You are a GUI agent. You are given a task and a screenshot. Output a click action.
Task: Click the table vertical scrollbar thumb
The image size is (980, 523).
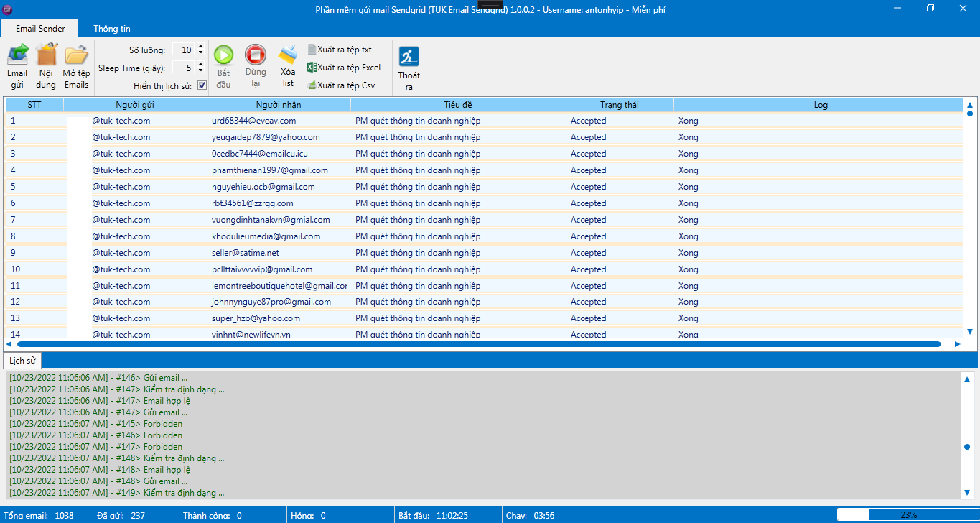point(970,114)
